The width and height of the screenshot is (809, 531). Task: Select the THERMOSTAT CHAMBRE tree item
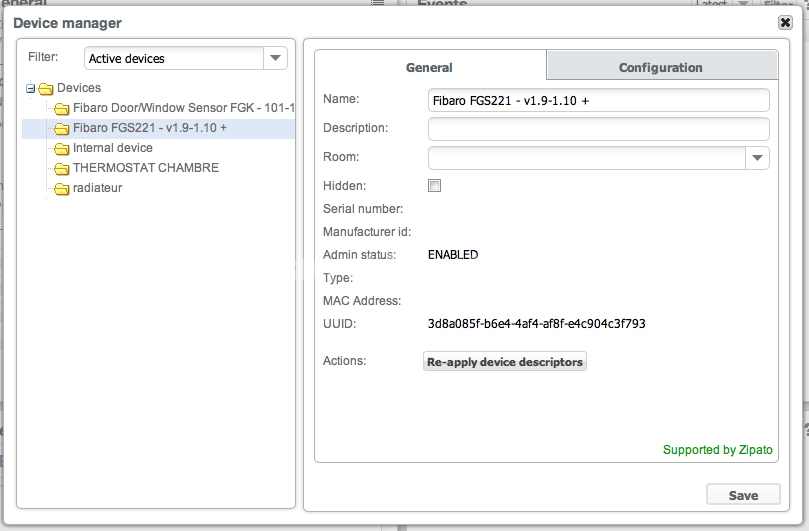pos(146,168)
